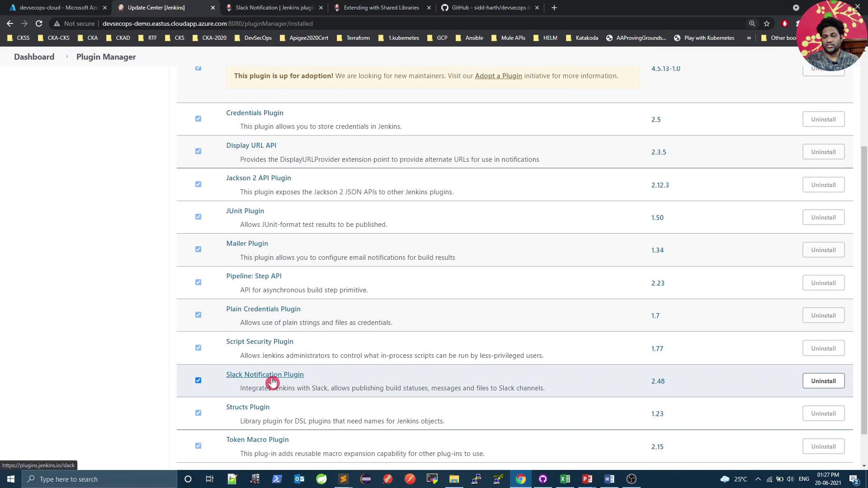868x488 pixels.
Task: Show hidden system tray icons
Action: tap(758, 479)
